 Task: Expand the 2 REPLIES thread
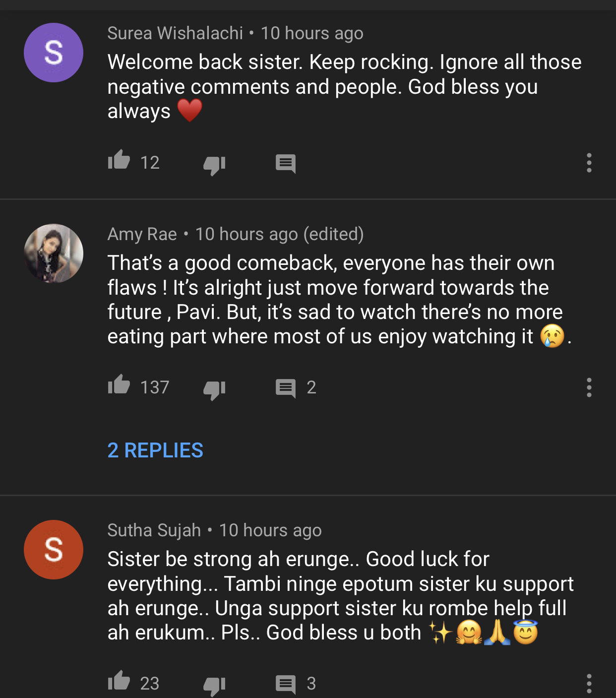155,450
